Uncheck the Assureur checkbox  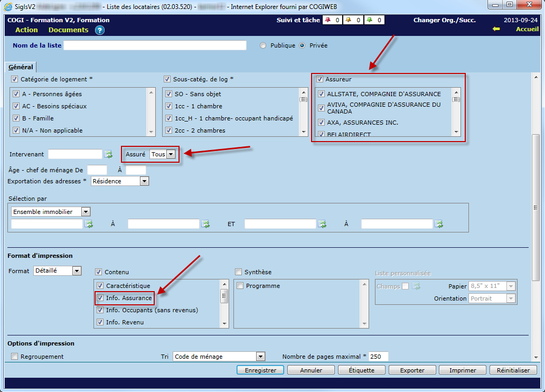coord(320,79)
